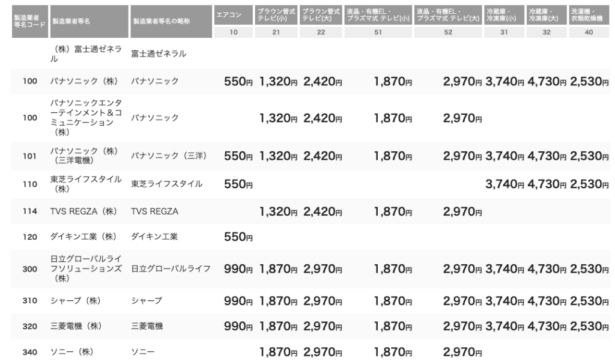The image size is (615, 364).
Task: Click manufacturer code 110 for Toshiba Lifestyle
Action: pyautogui.click(x=30, y=184)
